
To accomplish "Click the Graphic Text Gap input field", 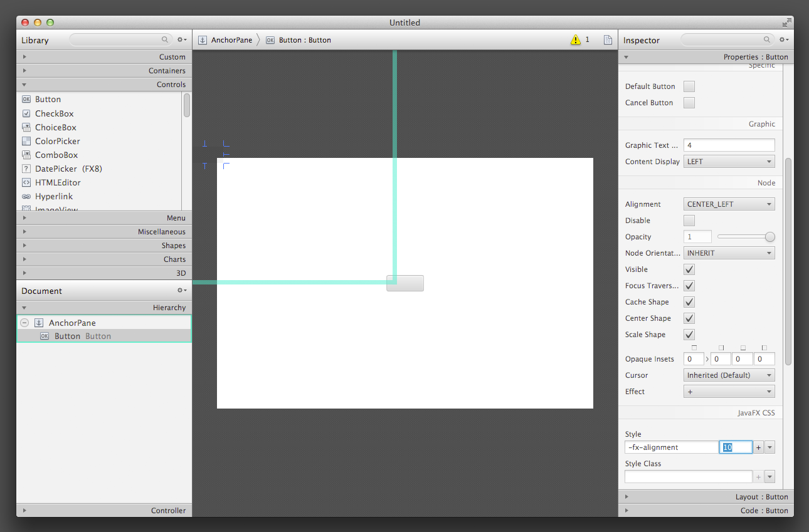I will pos(729,145).
